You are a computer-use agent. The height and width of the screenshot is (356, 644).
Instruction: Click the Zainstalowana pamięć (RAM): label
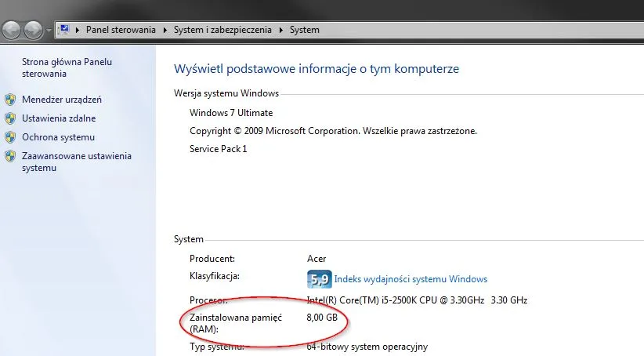click(x=236, y=323)
